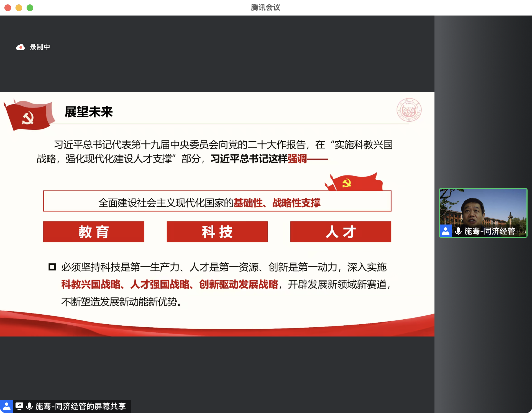Click the microphone icon in the video thumbnail
The image size is (532, 413).
point(458,231)
